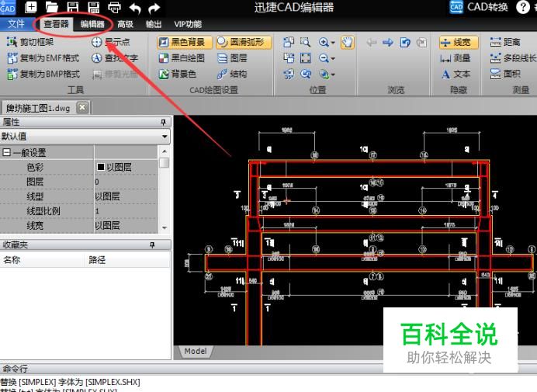Click the bottom-row zoom refresh icon
Viewport: 537px width, 392px height.
(x=306, y=74)
